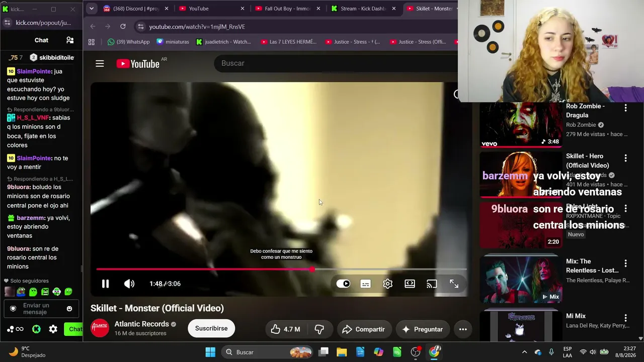The image size is (644, 362).
Task: Mute the YouTube video volume
Action: 129,284
